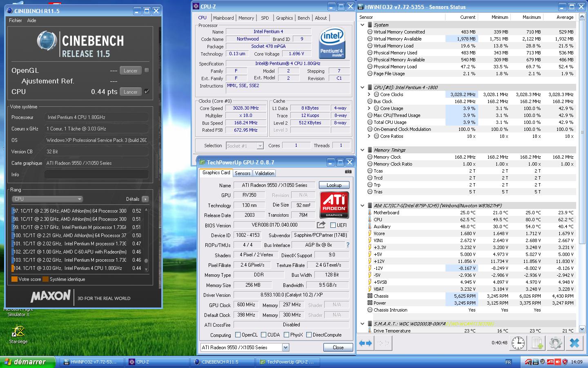Click the Lancer button next to CPU score
This screenshot has width=588, height=368.
(131, 92)
